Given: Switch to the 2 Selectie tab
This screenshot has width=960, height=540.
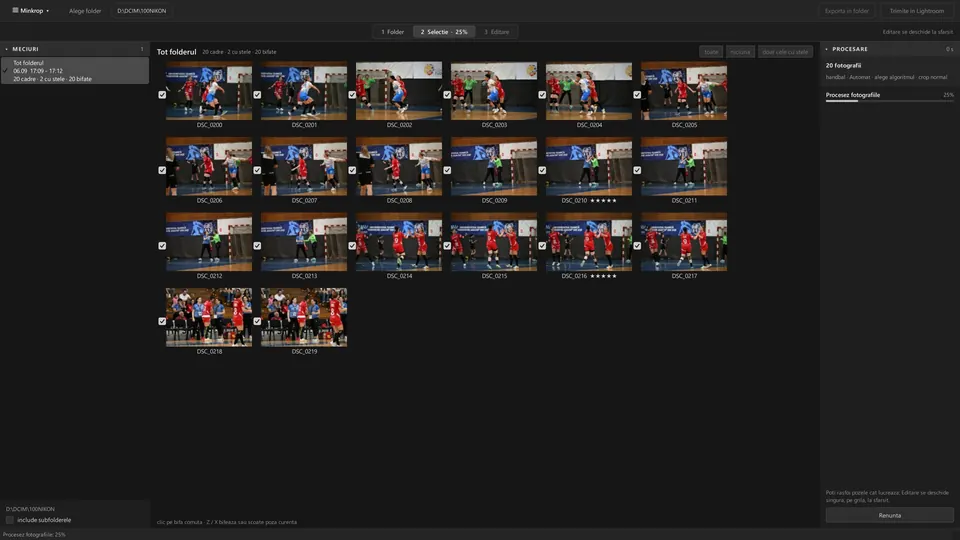Looking at the screenshot, I should pos(444,32).
